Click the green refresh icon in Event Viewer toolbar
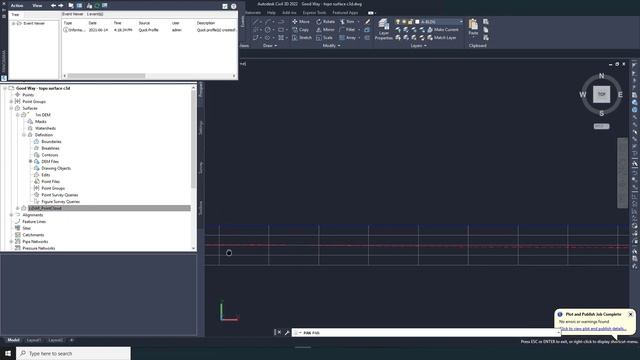The width and height of the screenshot is (640, 360). (x=97, y=6)
